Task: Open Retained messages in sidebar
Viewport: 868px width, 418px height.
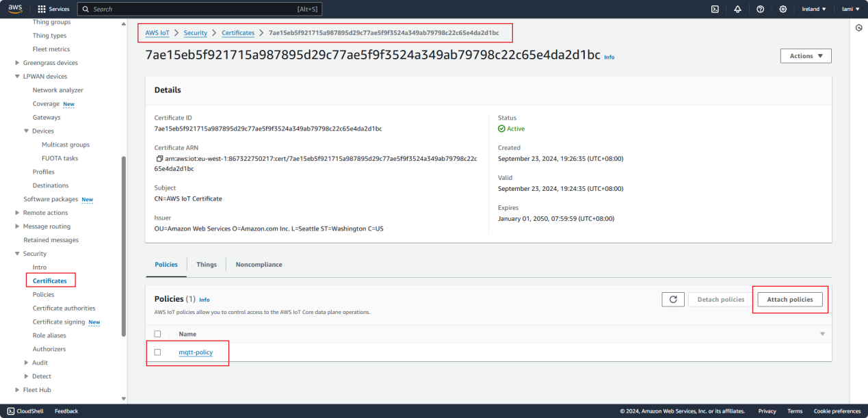Action: tap(51, 240)
